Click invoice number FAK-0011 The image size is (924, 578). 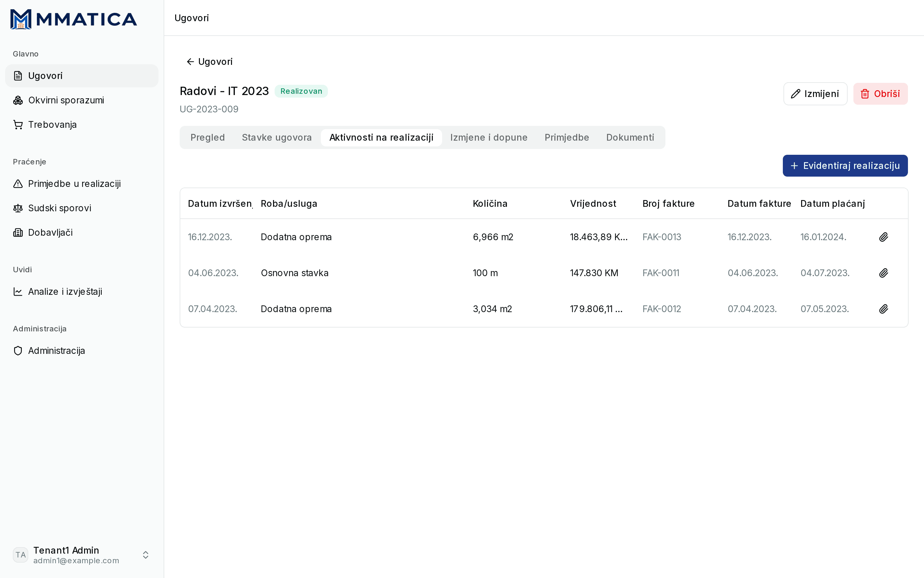[x=661, y=273]
